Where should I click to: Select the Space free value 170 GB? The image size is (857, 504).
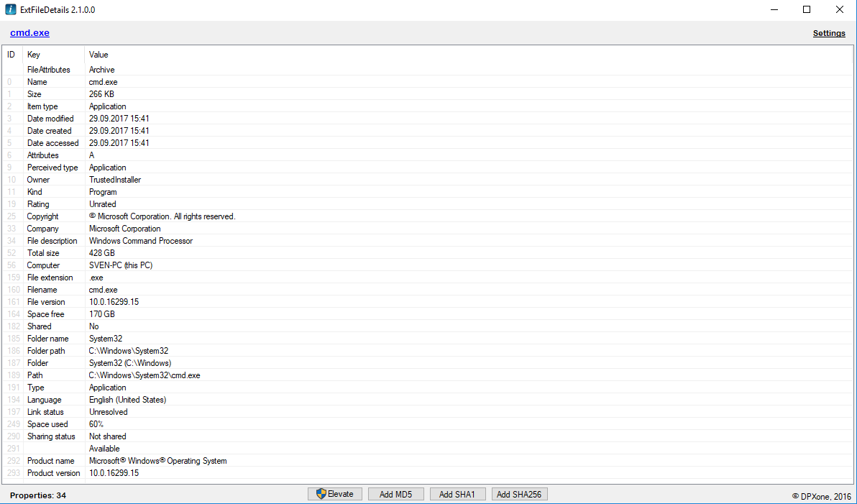pos(101,314)
